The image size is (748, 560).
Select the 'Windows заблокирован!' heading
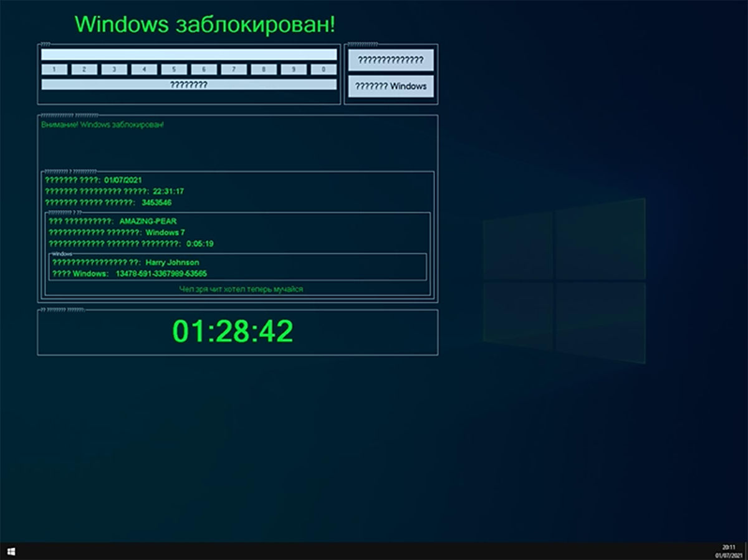(205, 24)
